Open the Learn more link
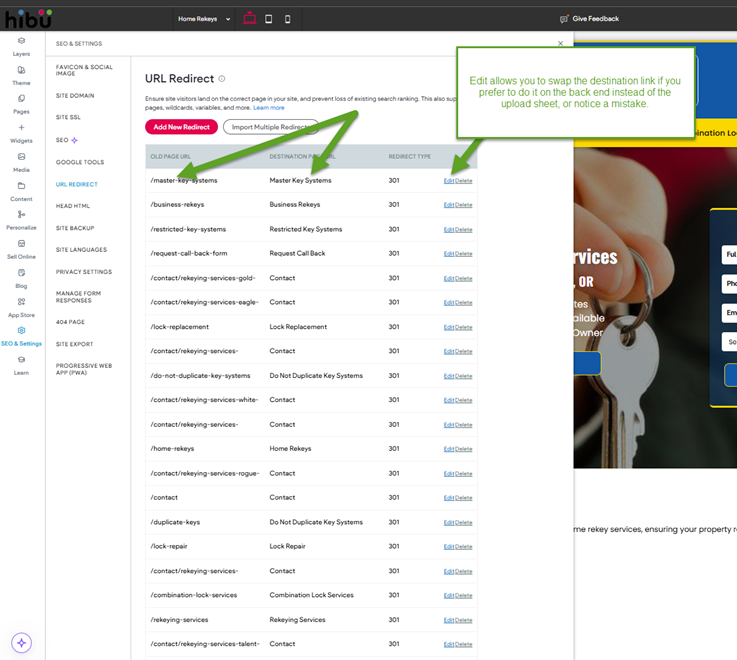Screen dimensions: 737x660 pos(269,107)
